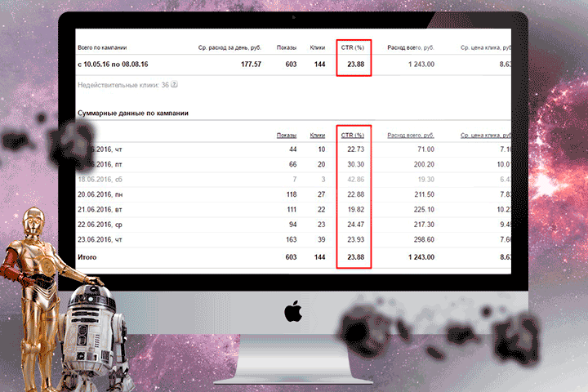Sort by underlined CTR (%) column header
588x392 pixels.
353,135
